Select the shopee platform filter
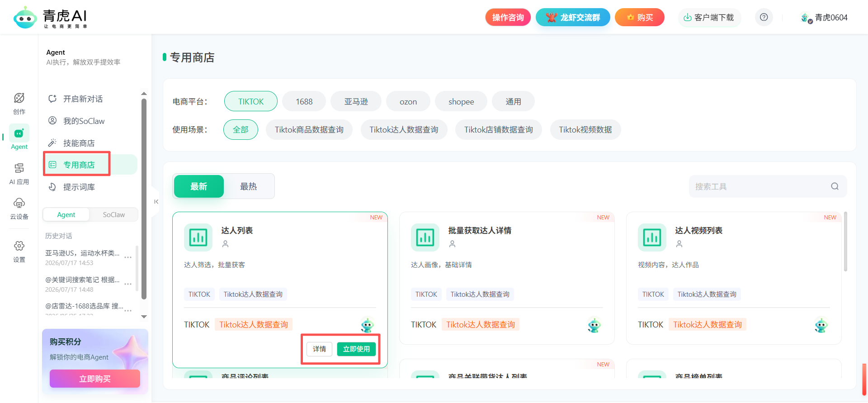This screenshot has width=868, height=403. [461, 101]
